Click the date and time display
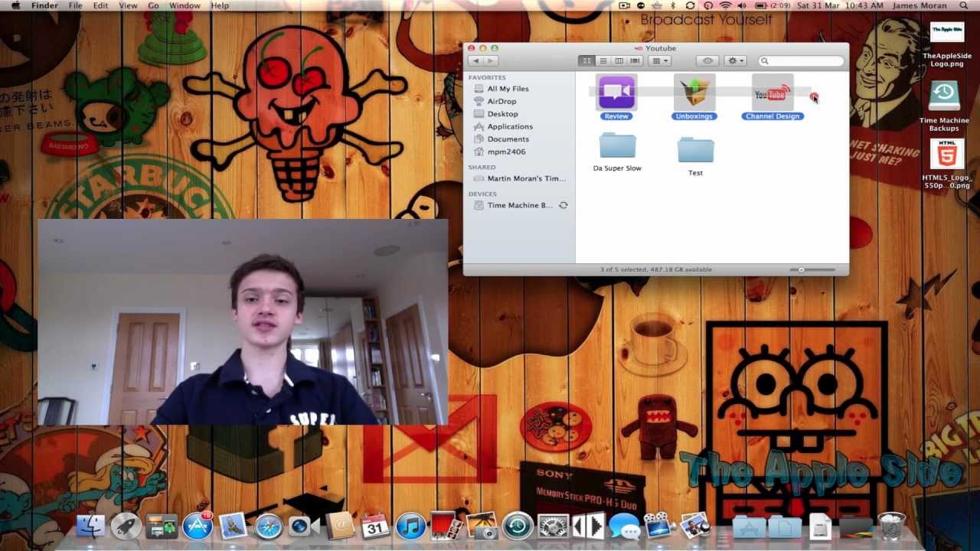 [840, 5]
